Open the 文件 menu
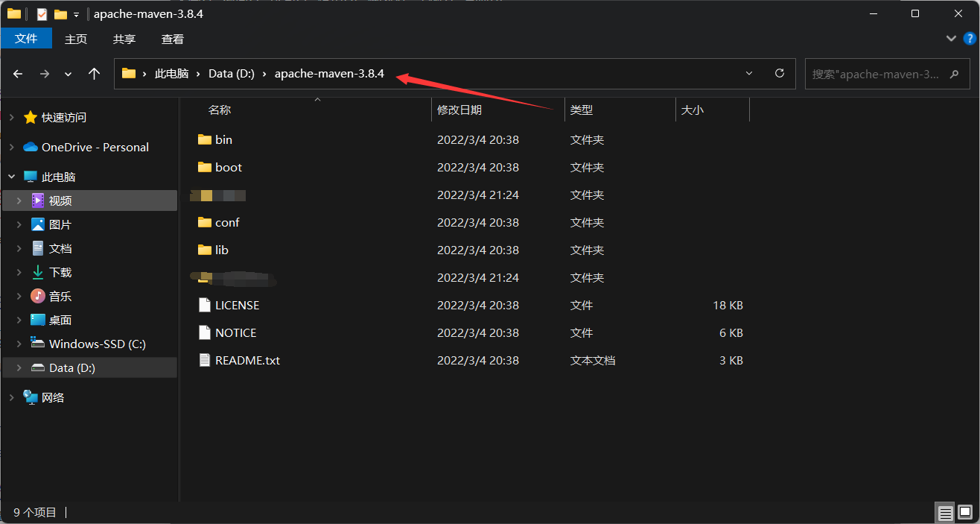This screenshot has width=980, height=524. [x=26, y=39]
